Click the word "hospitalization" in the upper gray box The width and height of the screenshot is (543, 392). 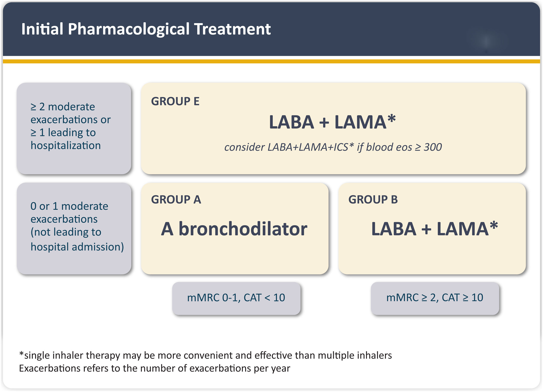point(66,145)
